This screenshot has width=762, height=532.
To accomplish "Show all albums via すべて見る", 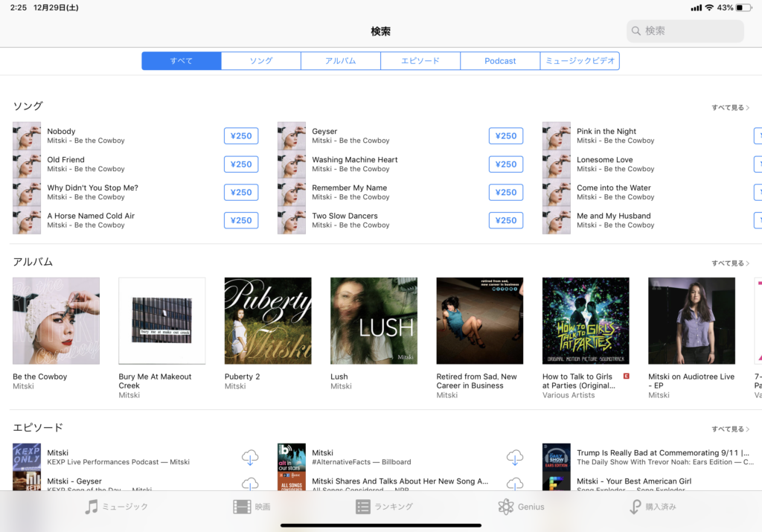I will click(731, 263).
